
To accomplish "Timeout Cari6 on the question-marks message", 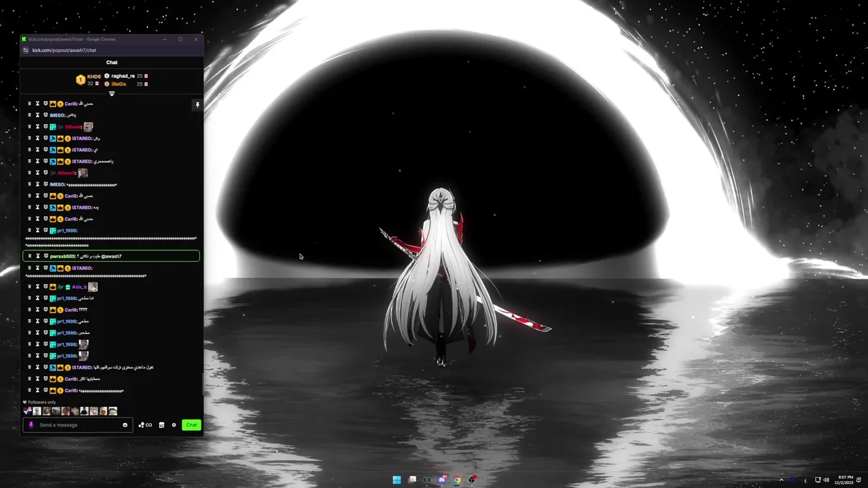I will point(37,310).
